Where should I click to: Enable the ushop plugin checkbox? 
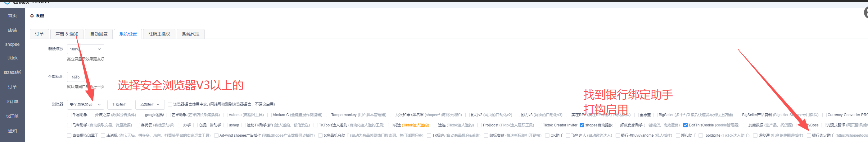[226, 125]
